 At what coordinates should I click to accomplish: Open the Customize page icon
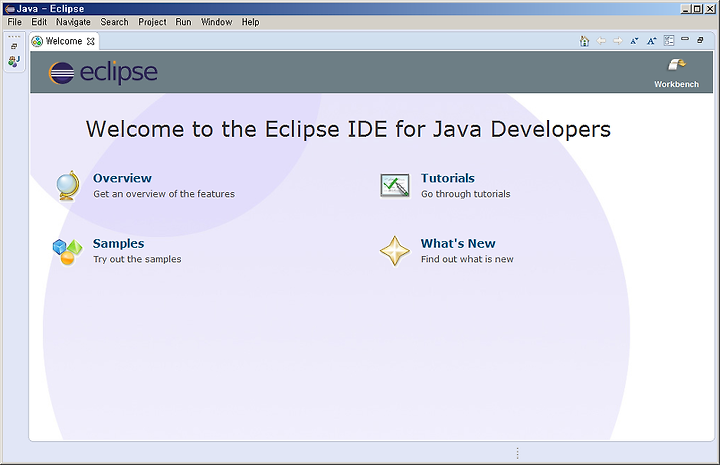(x=669, y=40)
